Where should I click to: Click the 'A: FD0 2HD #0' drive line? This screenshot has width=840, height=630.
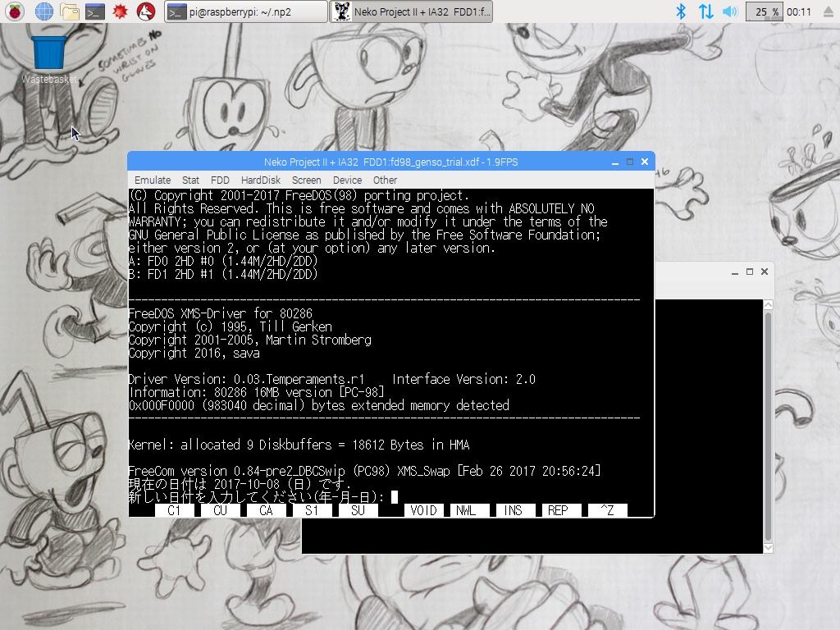(223, 261)
